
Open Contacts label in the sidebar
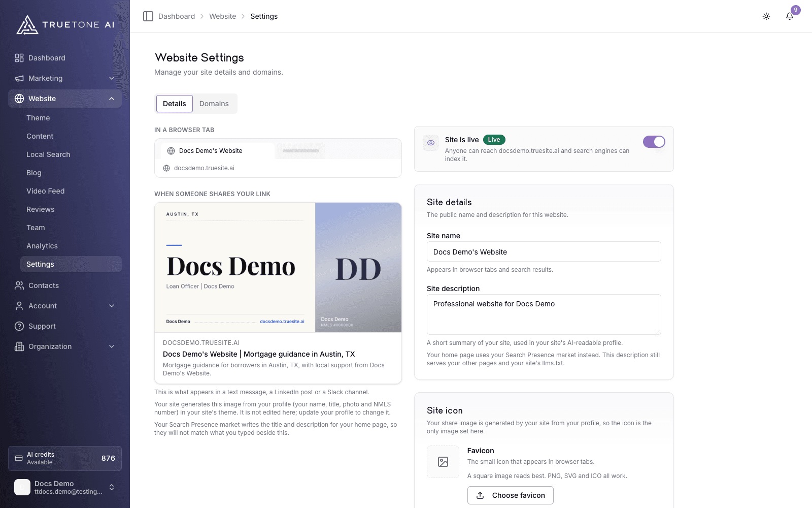click(x=44, y=285)
